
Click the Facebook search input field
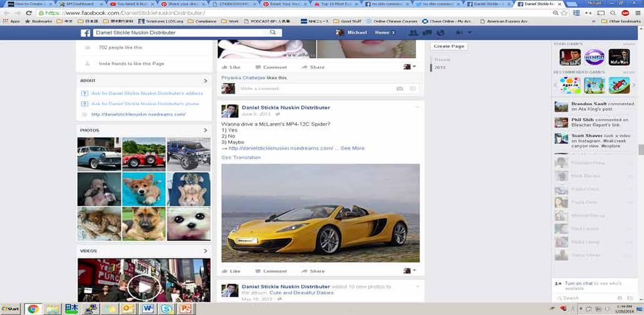pos(180,33)
